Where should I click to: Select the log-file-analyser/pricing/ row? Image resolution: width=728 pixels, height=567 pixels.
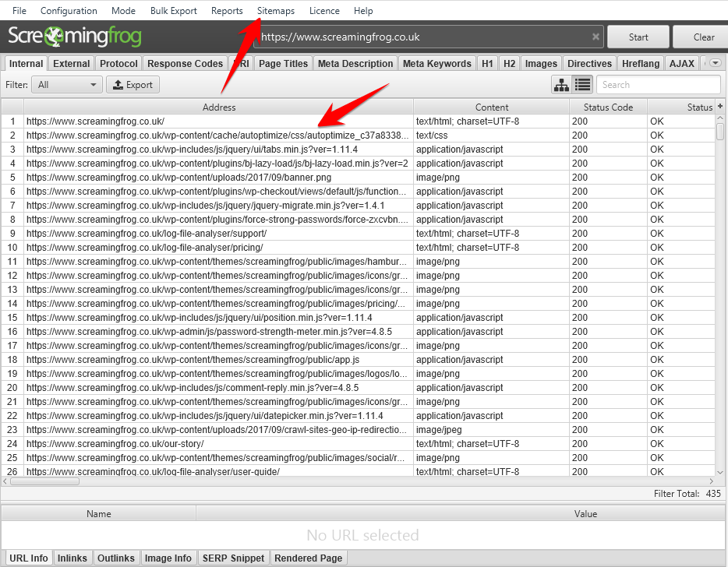[x=358, y=248]
